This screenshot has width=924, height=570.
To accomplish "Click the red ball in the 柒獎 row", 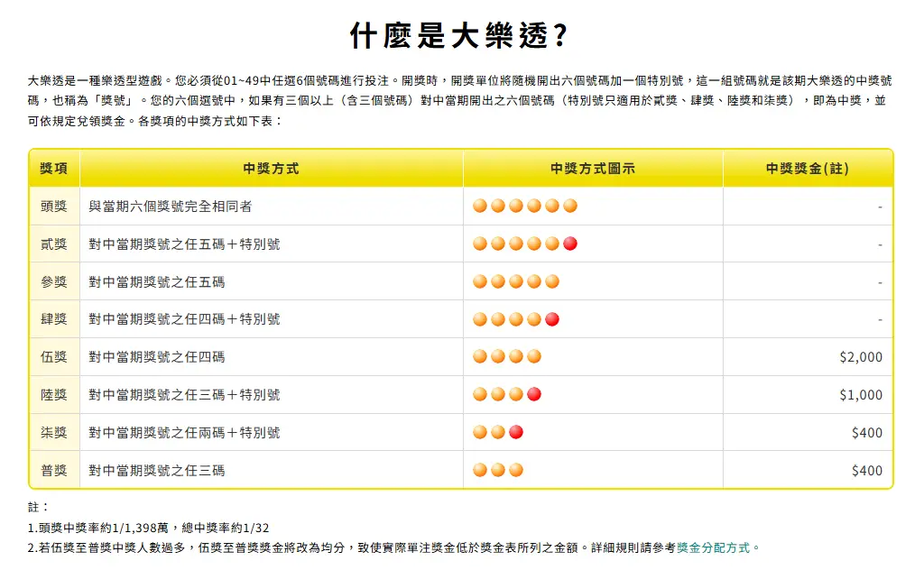I will 516,432.
